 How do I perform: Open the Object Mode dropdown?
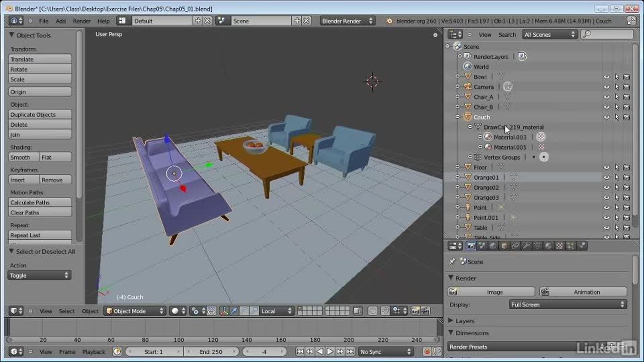point(134,311)
